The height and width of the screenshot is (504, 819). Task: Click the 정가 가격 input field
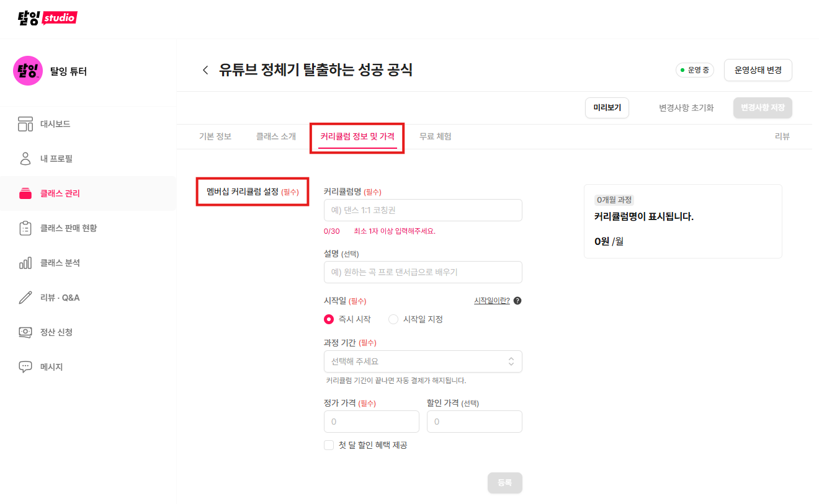(x=372, y=422)
